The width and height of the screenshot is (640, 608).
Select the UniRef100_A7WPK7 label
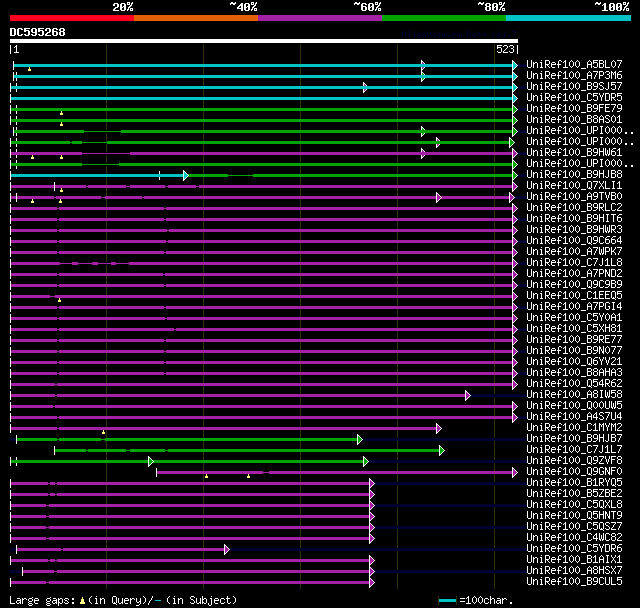click(574, 252)
